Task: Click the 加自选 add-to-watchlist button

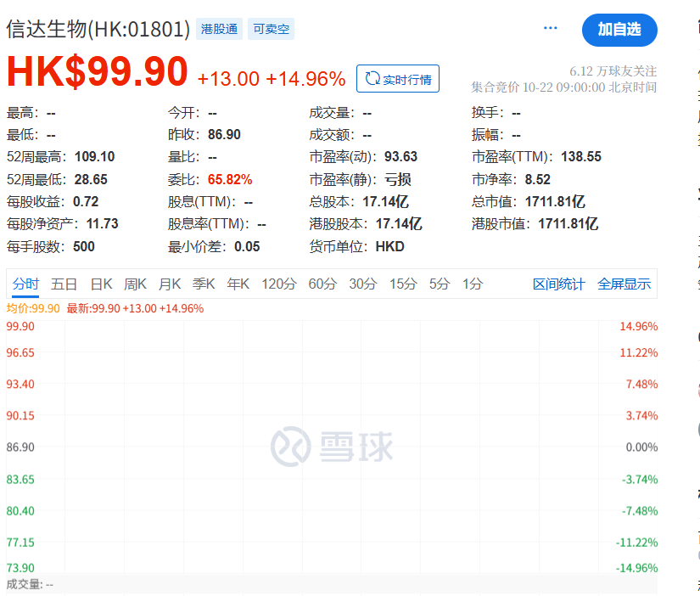Action: [x=619, y=30]
